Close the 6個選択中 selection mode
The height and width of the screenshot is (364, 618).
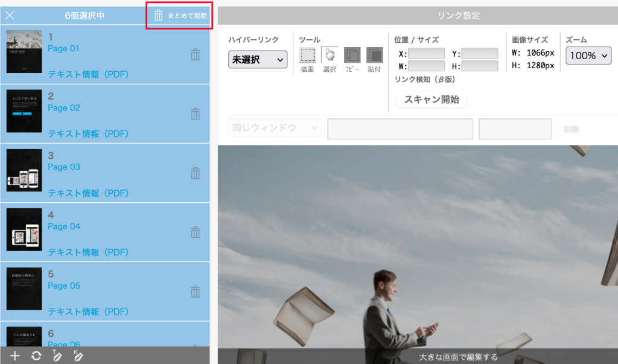pos(10,16)
